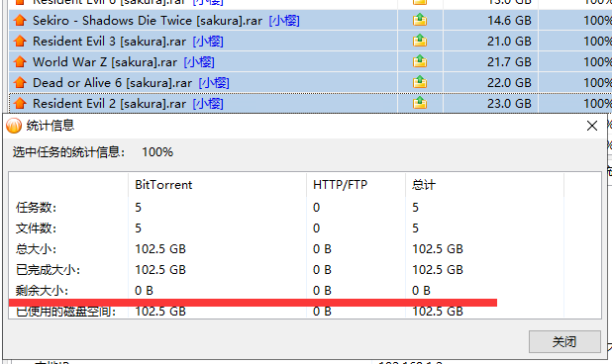Click the 关闭 button in statistics dialog
The image size is (612, 364).
(564, 342)
